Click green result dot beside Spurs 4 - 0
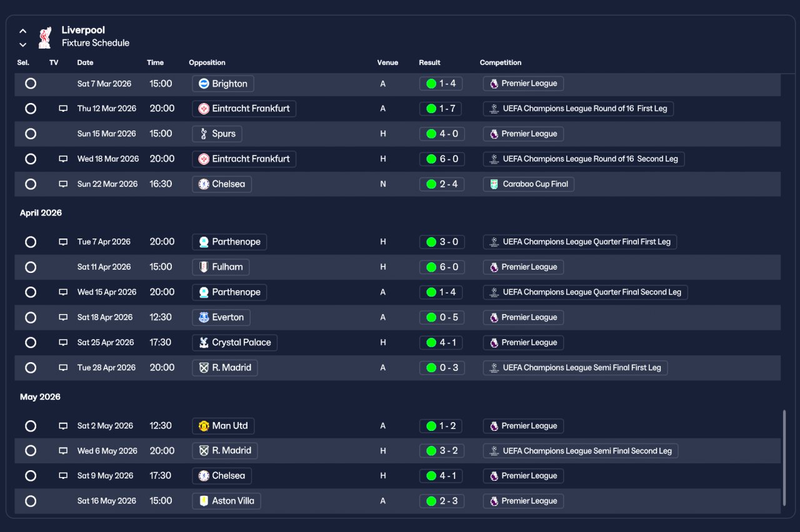 (431, 134)
